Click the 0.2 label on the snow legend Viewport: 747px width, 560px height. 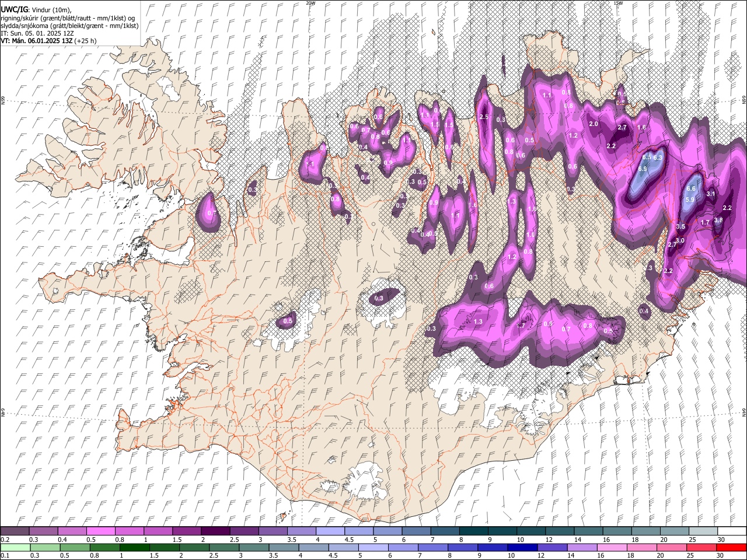5,540
